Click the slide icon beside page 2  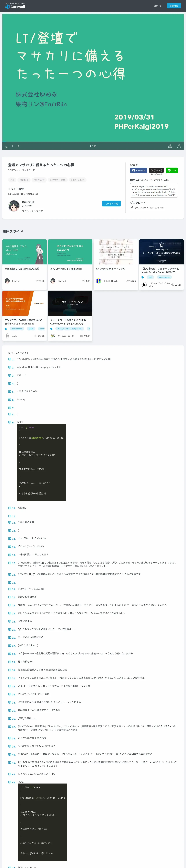coord(9,367)
